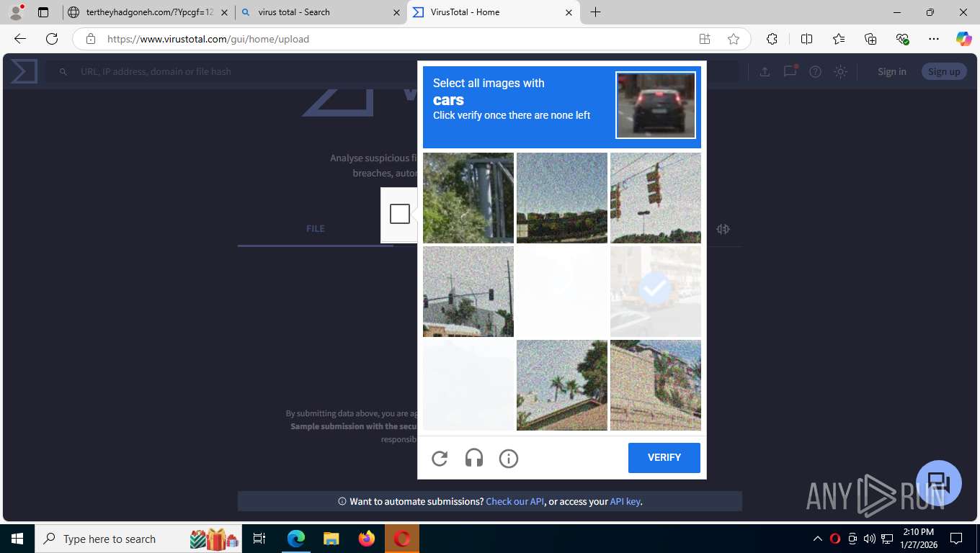Open volume control in tray

(x=869, y=539)
